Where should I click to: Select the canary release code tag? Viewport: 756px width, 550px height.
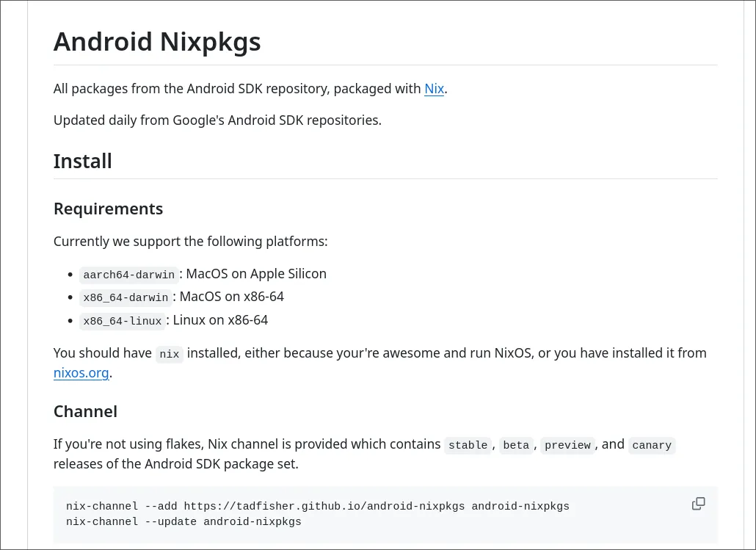tap(652, 445)
